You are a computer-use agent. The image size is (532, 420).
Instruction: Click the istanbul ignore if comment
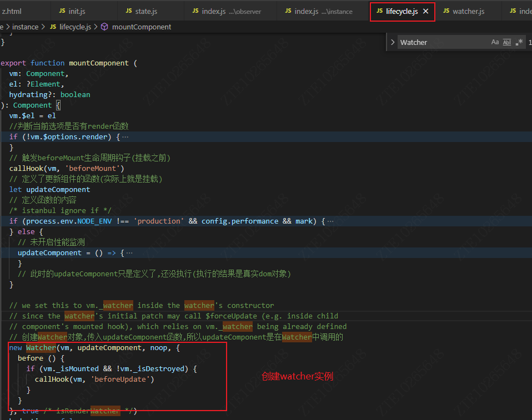(60, 210)
